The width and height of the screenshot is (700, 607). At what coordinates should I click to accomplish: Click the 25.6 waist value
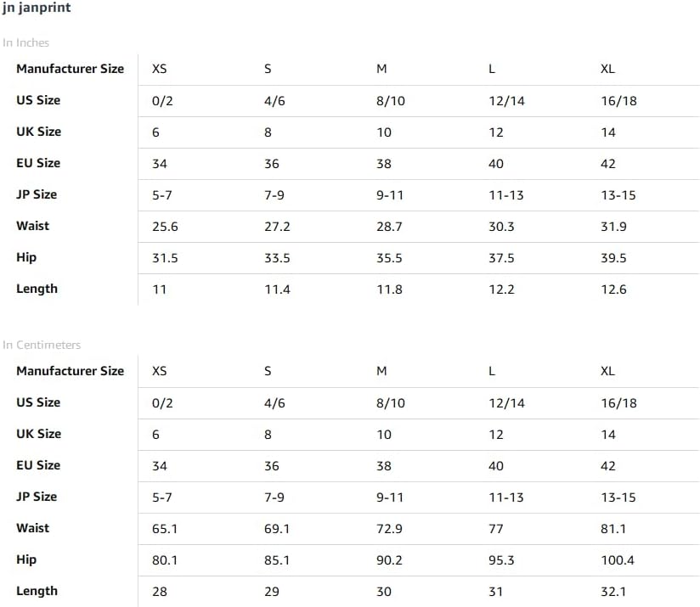pos(165,227)
